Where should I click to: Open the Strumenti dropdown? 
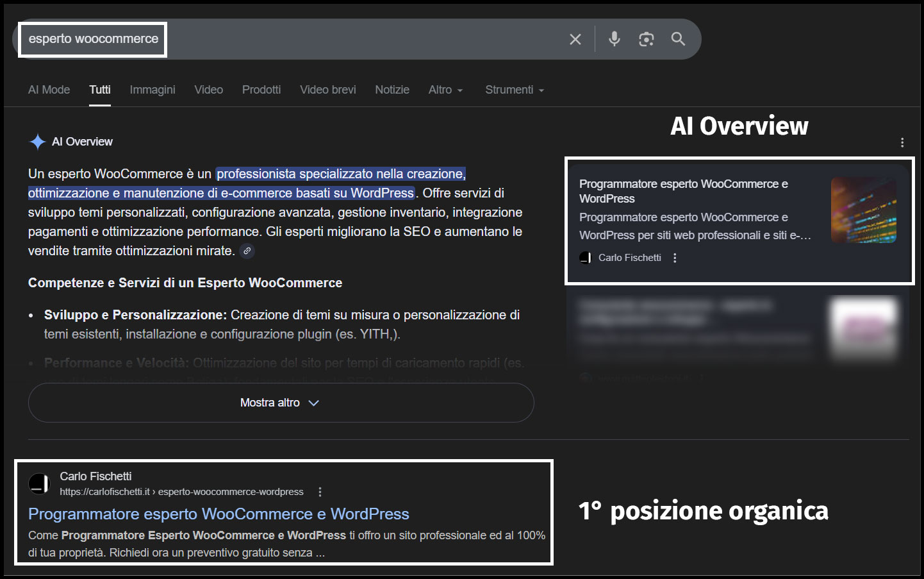pyautogui.click(x=514, y=90)
